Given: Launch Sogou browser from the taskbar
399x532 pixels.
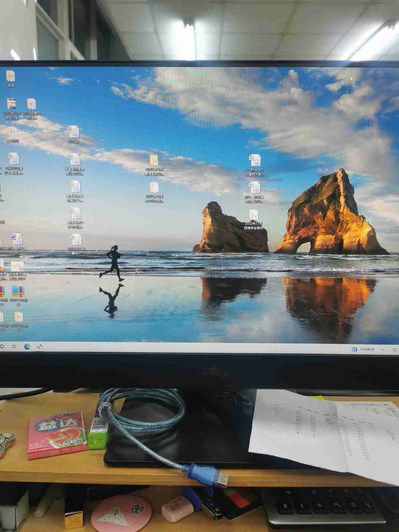Looking at the screenshot, I should click(x=40, y=346).
